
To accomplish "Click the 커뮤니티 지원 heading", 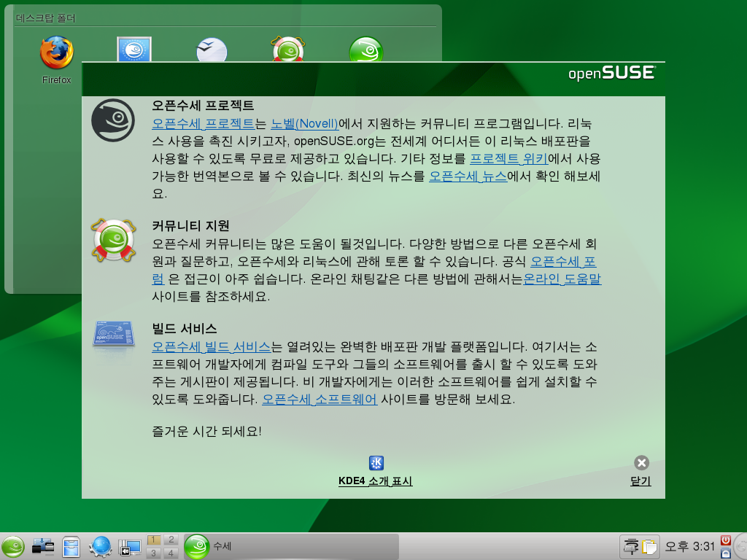I will (x=190, y=225).
